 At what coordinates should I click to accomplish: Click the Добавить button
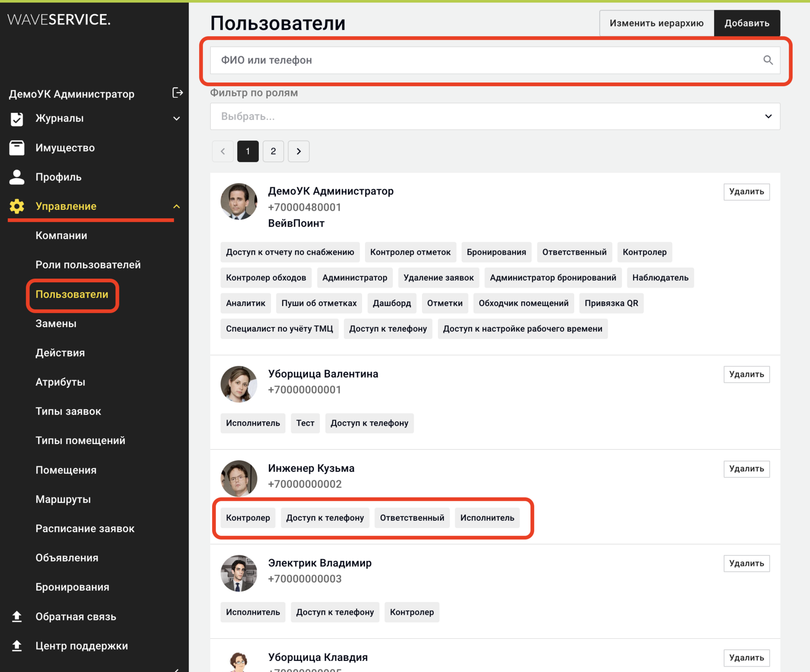[747, 23]
